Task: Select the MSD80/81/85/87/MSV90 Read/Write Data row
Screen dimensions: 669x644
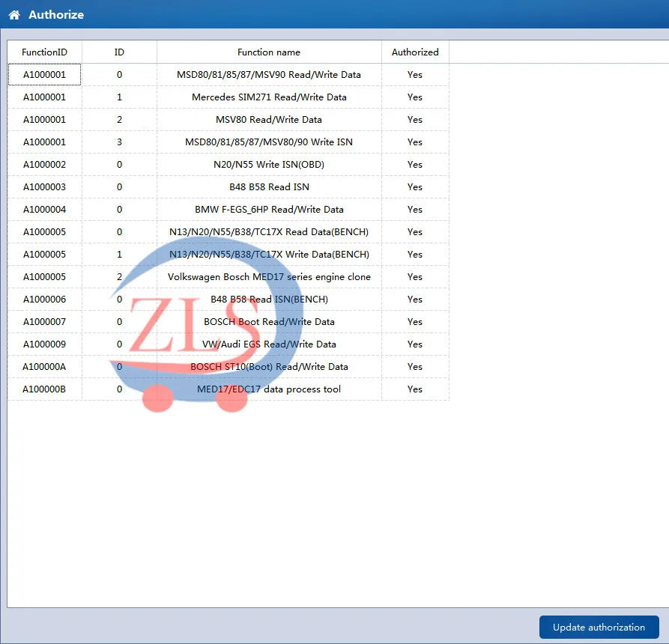Action: point(268,75)
